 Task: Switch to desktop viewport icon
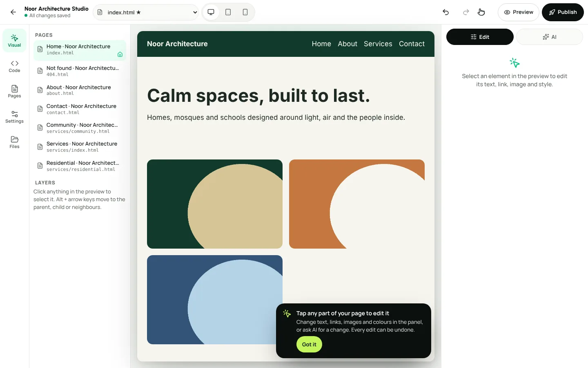tap(211, 12)
